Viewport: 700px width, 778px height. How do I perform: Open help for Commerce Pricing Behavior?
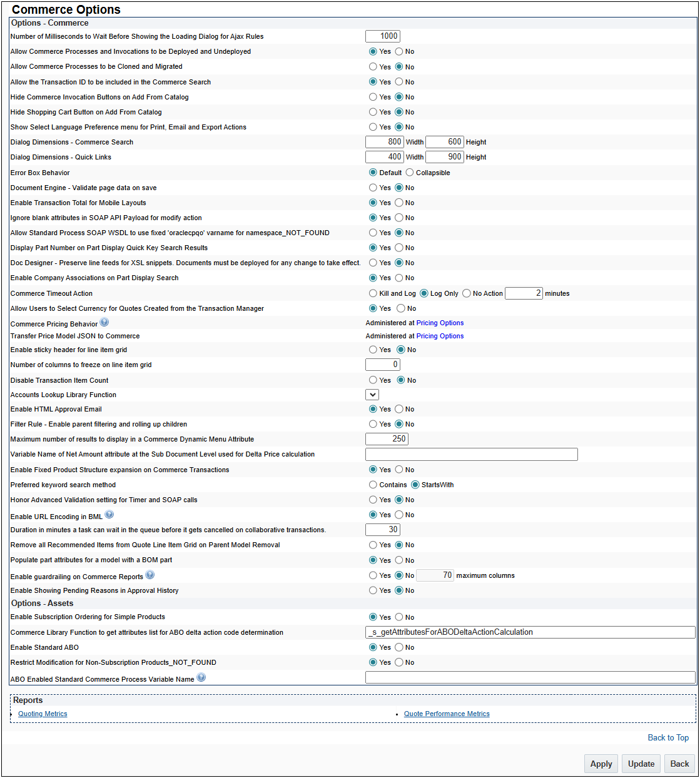point(104,321)
